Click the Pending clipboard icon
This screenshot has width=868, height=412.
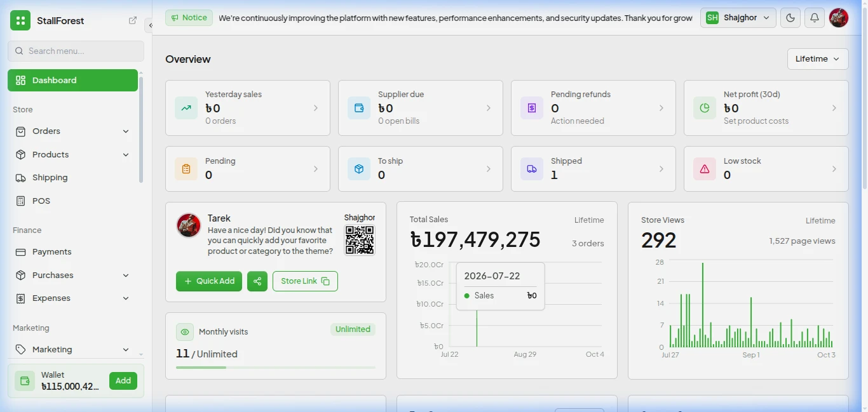pyautogui.click(x=186, y=169)
